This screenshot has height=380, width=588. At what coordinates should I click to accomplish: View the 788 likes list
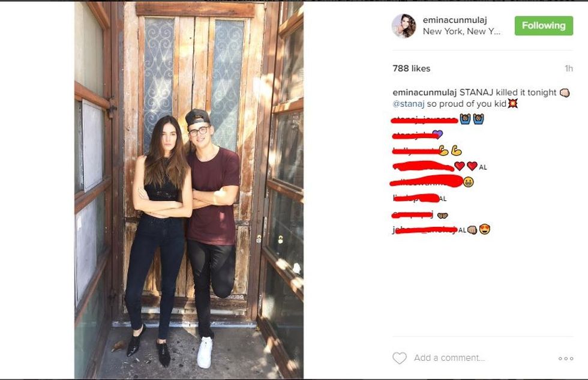click(412, 68)
